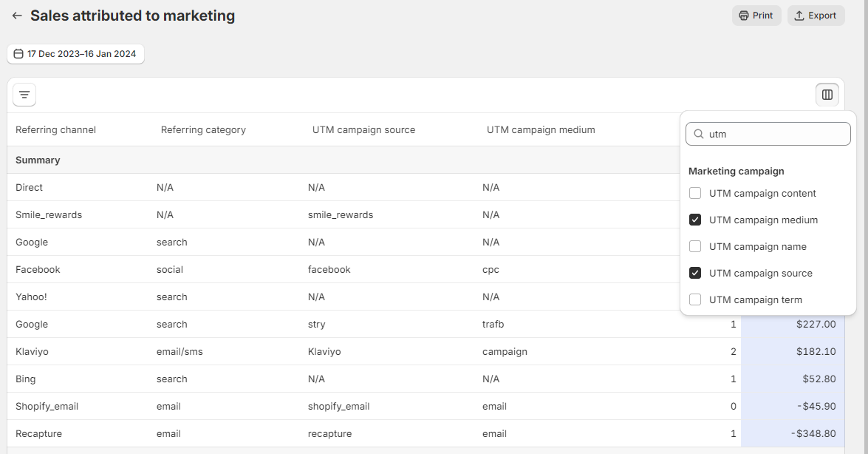The image size is (868, 454).
Task: Sort by the UTM campaign source column header
Action: click(363, 130)
